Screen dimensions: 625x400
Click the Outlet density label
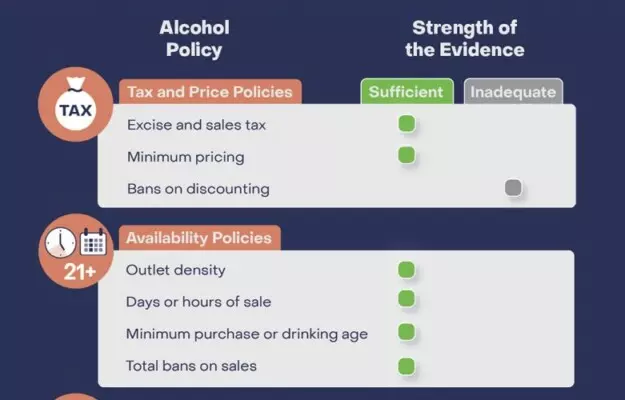click(x=176, y=270)
